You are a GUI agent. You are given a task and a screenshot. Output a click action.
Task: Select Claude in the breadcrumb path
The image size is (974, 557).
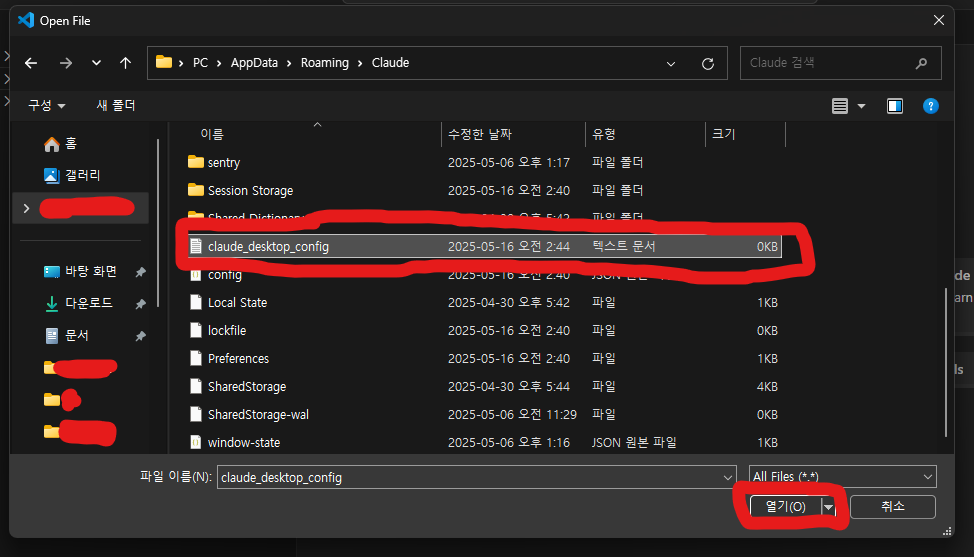tap(390, 63)
